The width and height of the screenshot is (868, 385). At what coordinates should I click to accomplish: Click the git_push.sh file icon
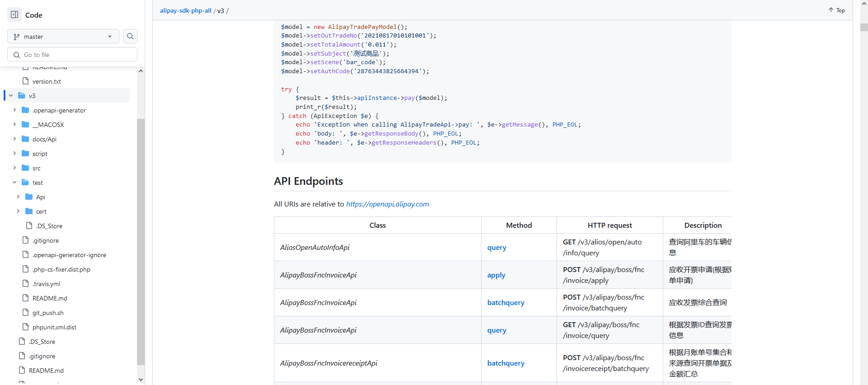pyautogui.click(x=26, y=312)
